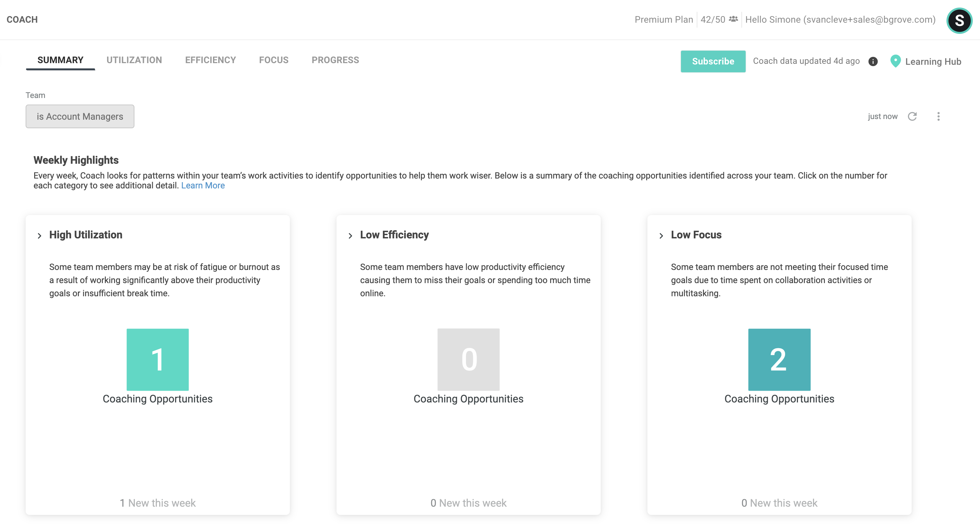Click '1 New this week' under High Utilization
Image resolution: width=980 pixels, height=532 pixels.
157,503
